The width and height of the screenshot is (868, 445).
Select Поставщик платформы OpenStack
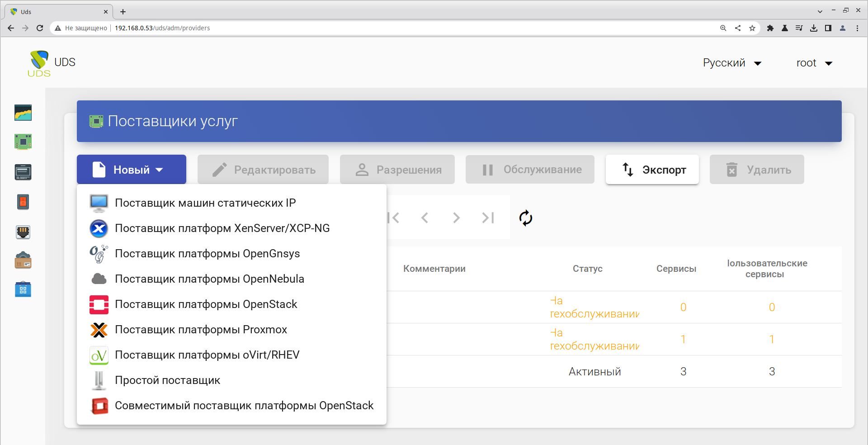[231, 304]
